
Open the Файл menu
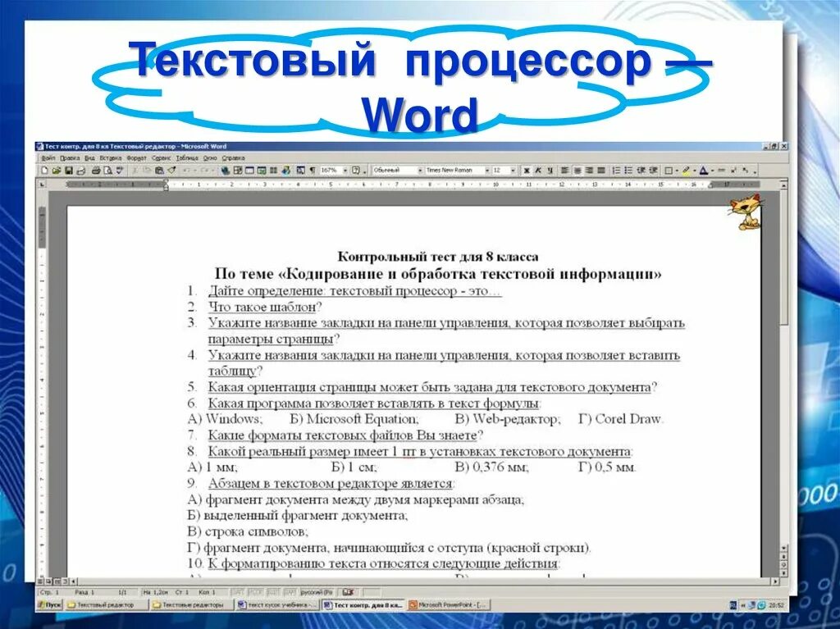point(48,158)
